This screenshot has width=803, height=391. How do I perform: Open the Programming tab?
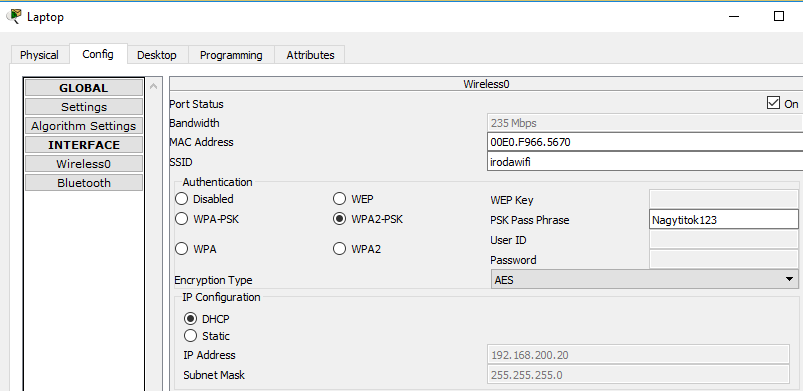tap(231, 55)
